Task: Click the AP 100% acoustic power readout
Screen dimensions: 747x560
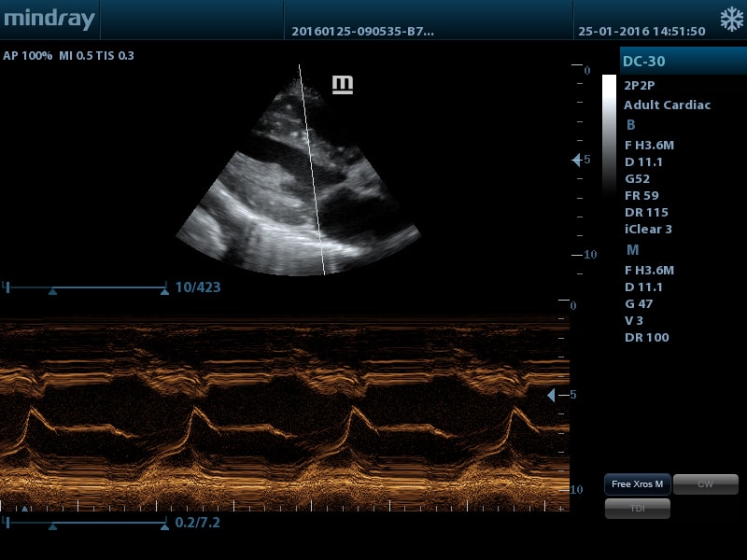Action: (x=28, y=56)
